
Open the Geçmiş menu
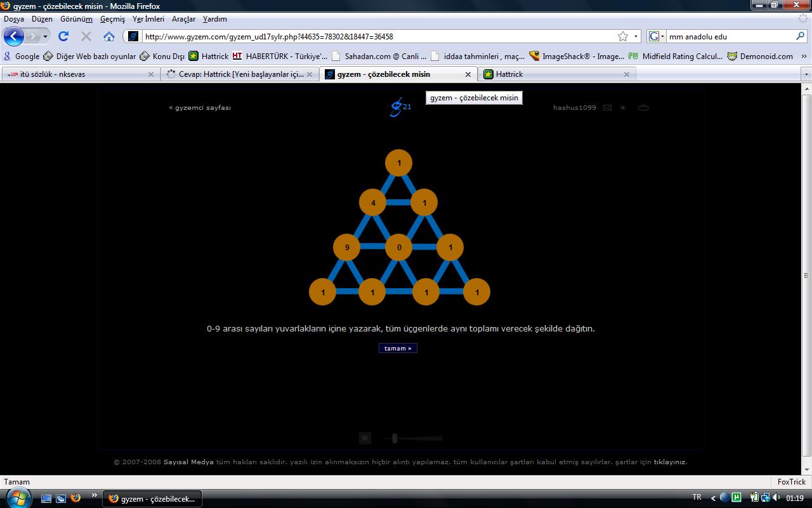(112, 19)
